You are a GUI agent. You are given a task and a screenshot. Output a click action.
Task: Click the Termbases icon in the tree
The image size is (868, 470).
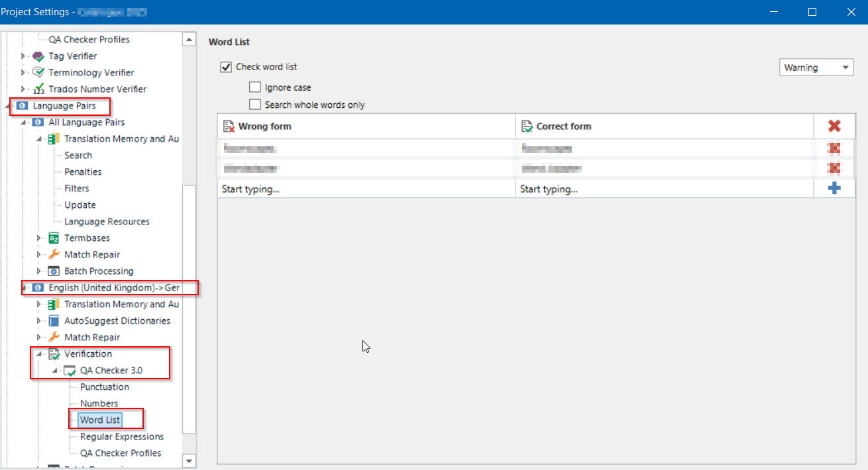[54, 238]
